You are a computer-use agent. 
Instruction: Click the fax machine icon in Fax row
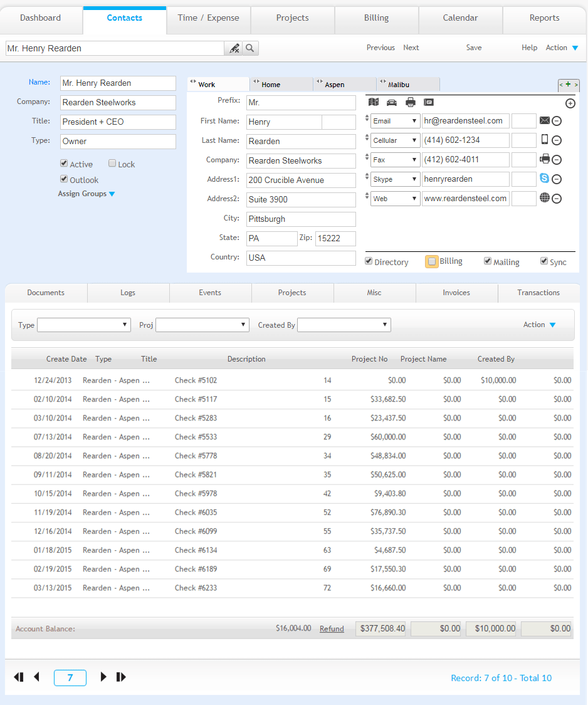coord(544,159)
